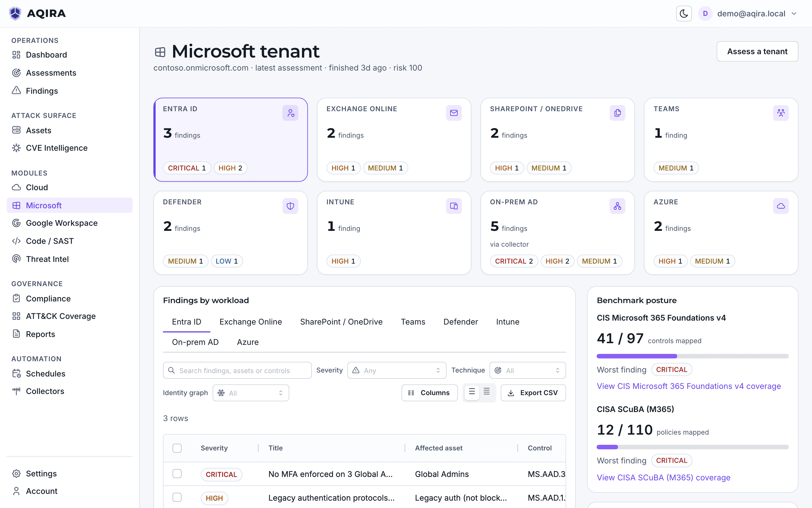Open Dashboard from the sidebar

(x=69, y=55)
